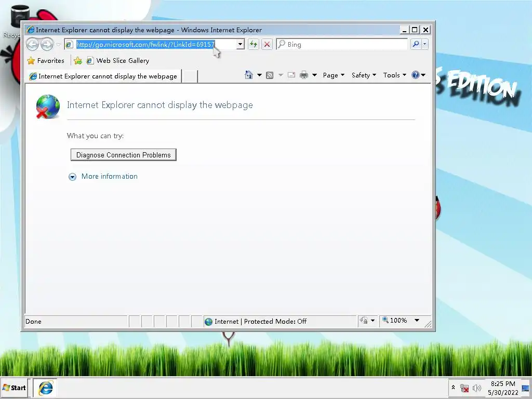Click the Web Slice Gallery page icon
Screen dimensions: 532x399
pyautogui.click(x=90, y=61)
